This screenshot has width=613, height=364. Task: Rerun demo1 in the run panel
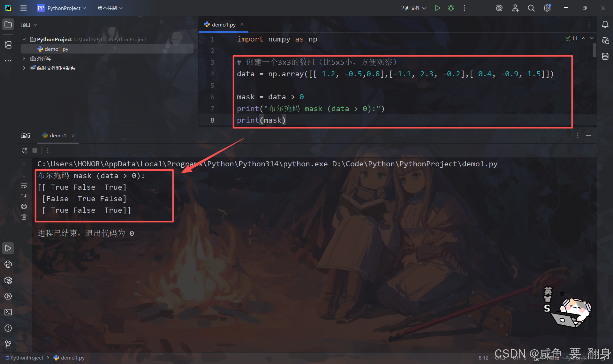tap(25, 150)
